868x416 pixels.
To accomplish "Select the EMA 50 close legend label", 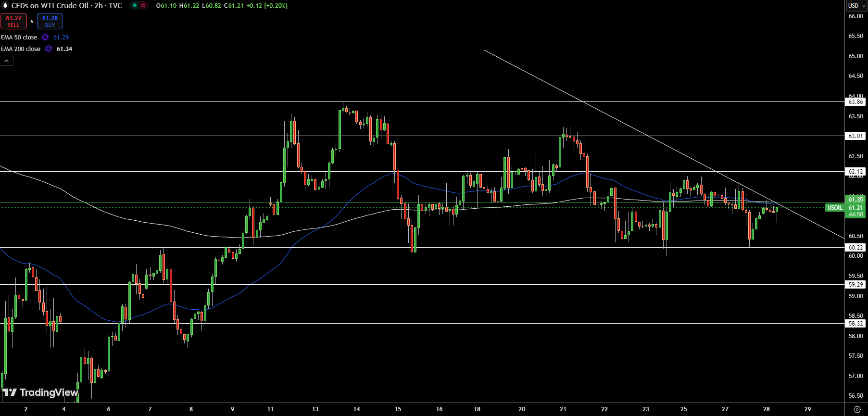I will click(19, 37).
